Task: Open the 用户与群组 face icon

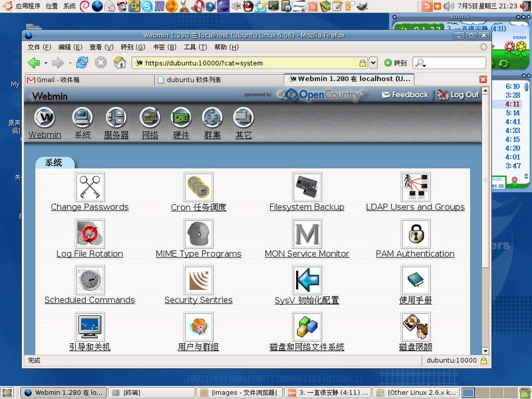Action: tap(198, 327)
